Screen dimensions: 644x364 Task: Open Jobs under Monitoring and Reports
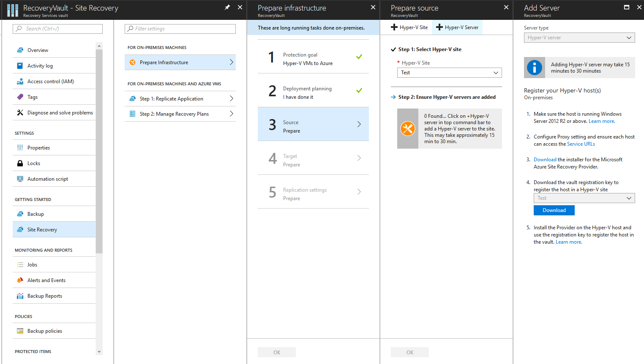coord(54,265)
